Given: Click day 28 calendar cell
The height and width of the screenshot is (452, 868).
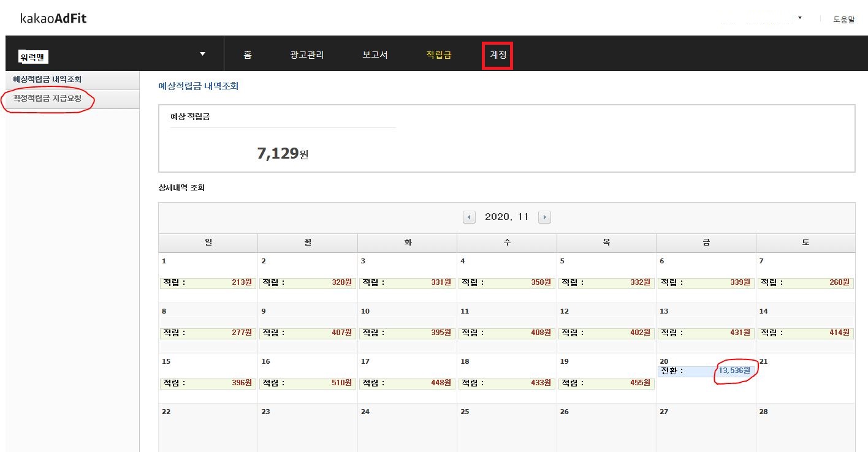Looking at the screenshot, I should point(805,428).
